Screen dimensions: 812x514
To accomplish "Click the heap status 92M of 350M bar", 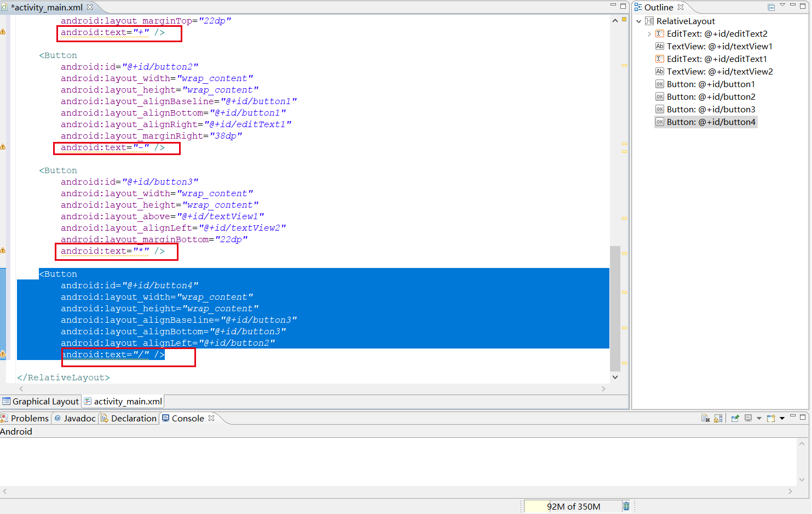I will click(573, 506).
